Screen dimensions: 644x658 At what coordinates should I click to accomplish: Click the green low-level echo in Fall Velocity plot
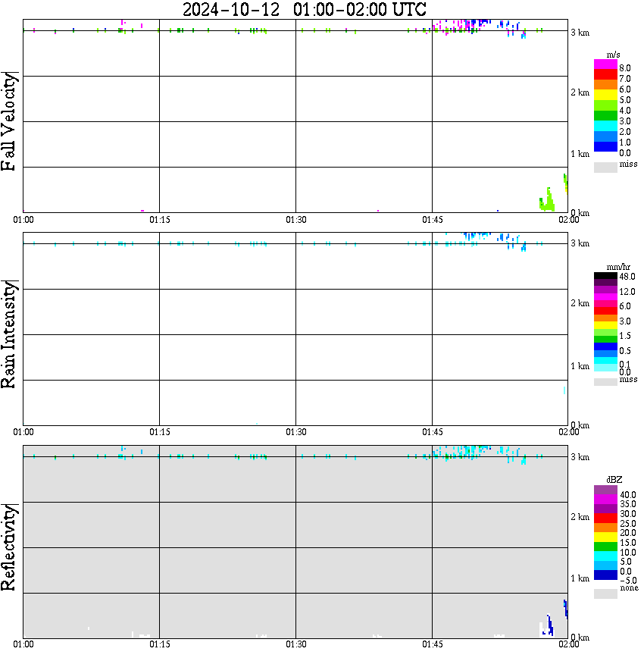coord(547,201)
